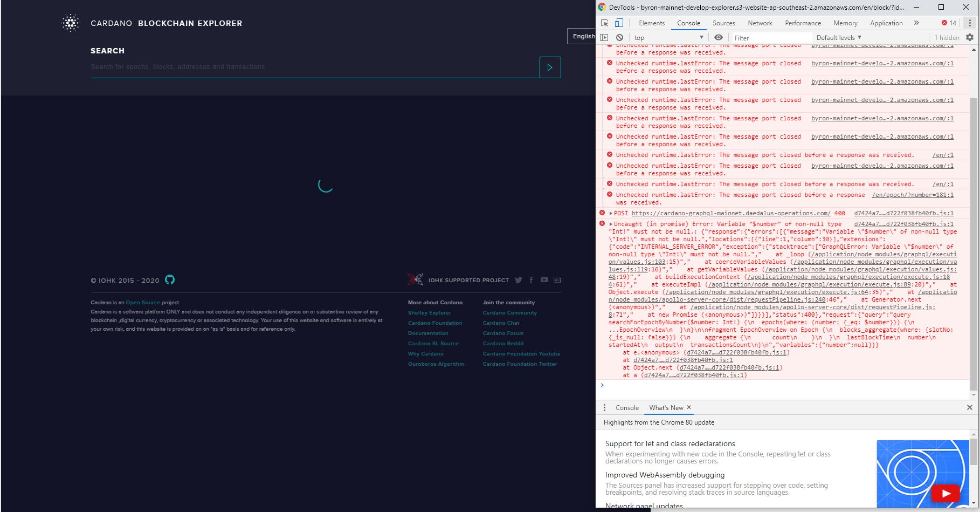This screenshot has height=512, width=980.
Task: Click the Cardano Blockchain Explorer title
Action: pyautogui.click(x=167, y=23)
